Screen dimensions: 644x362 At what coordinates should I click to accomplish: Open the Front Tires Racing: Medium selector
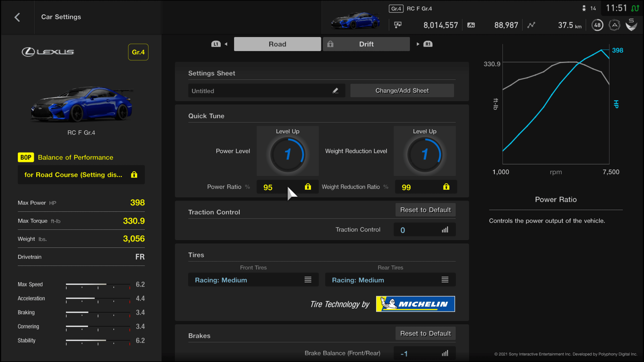tap(253, 280)
